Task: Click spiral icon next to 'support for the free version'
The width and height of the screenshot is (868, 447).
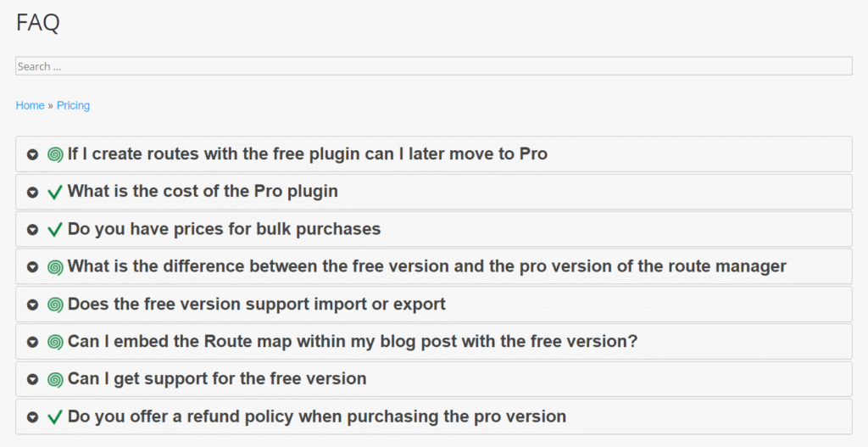Action: coord(55,380)
